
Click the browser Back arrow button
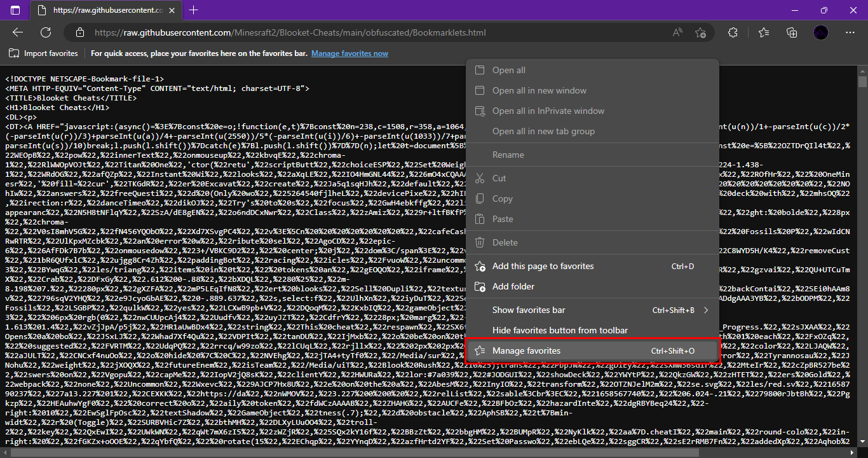(17, 32)
